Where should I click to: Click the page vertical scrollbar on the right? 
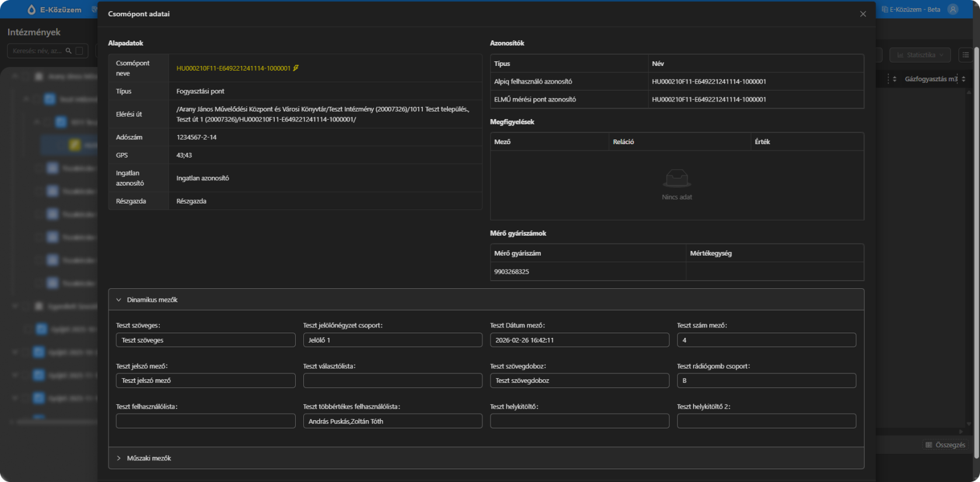point(977,233)
